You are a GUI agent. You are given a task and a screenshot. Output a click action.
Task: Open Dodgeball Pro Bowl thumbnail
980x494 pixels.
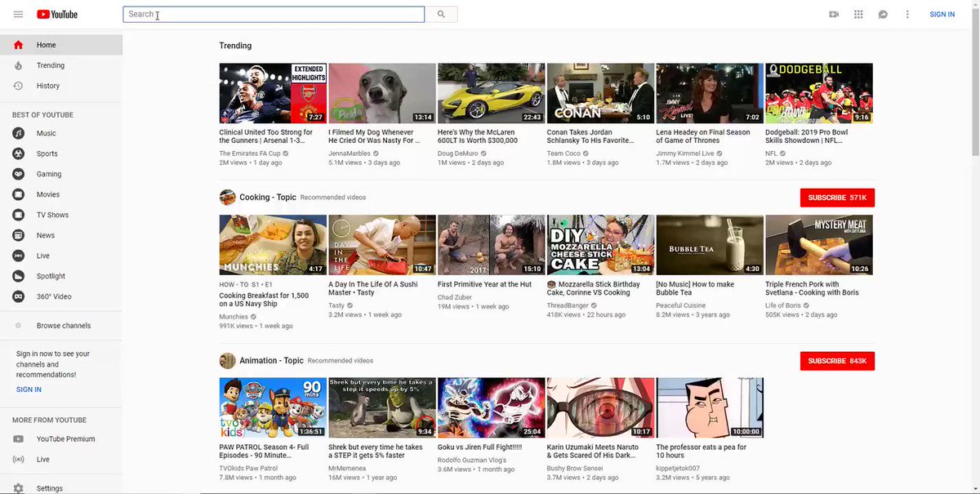click(818, 93)
